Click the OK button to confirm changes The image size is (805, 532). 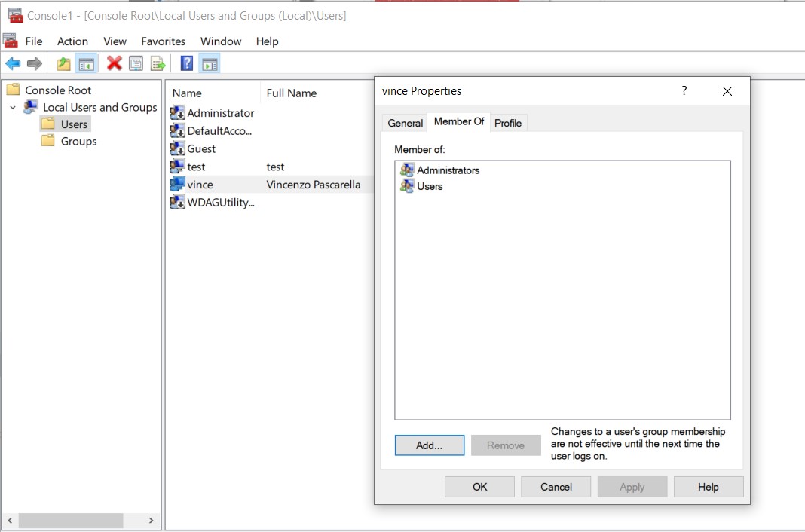(479, 486)
